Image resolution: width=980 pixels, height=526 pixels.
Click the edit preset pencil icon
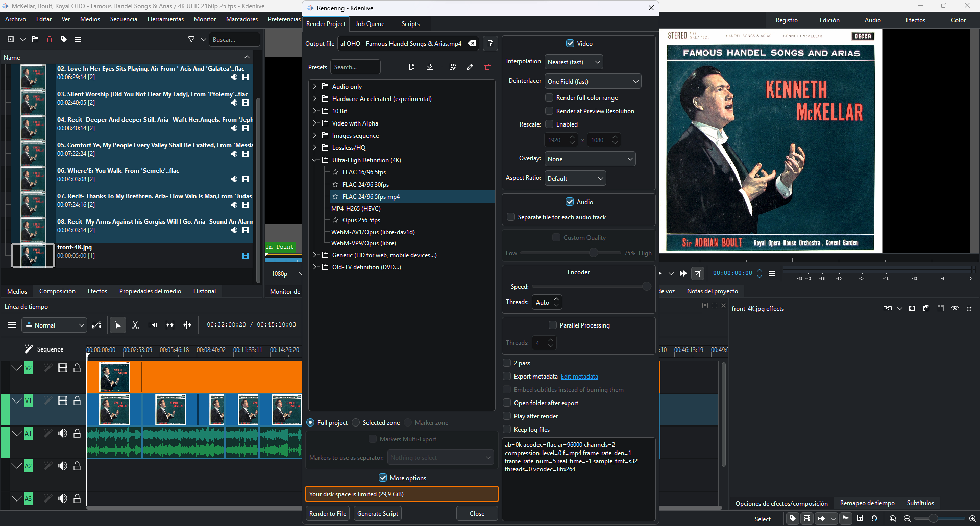(x=470, y=67)
